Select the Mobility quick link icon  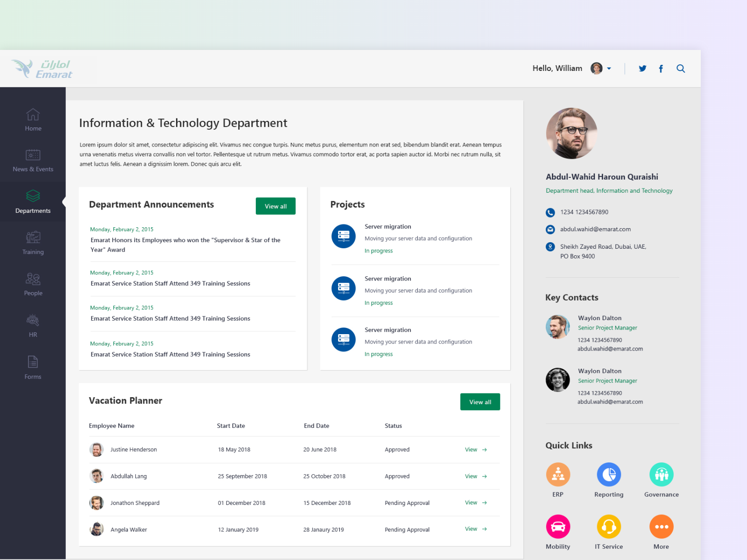(558, 526)
